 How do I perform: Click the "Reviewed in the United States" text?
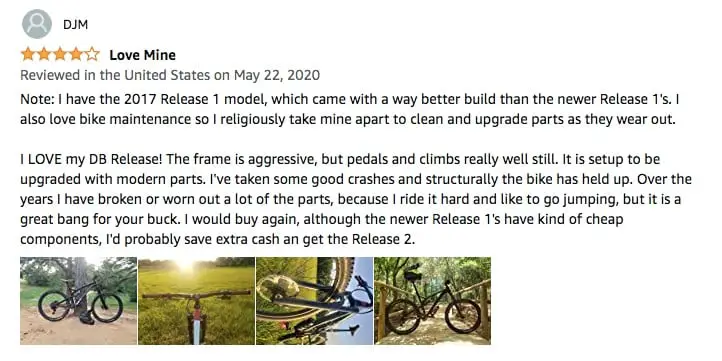(x=115, y=75)
